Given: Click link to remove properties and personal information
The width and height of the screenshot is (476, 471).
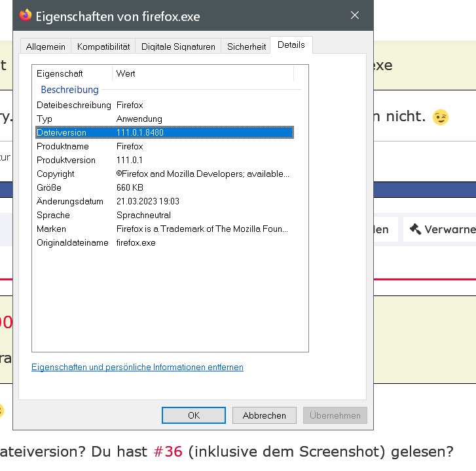Looking at the screenshot, I should pos(137,367).
